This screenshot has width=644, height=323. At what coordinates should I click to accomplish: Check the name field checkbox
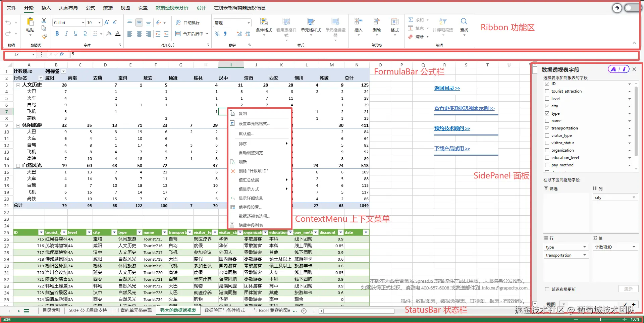[x=547, y=121]
